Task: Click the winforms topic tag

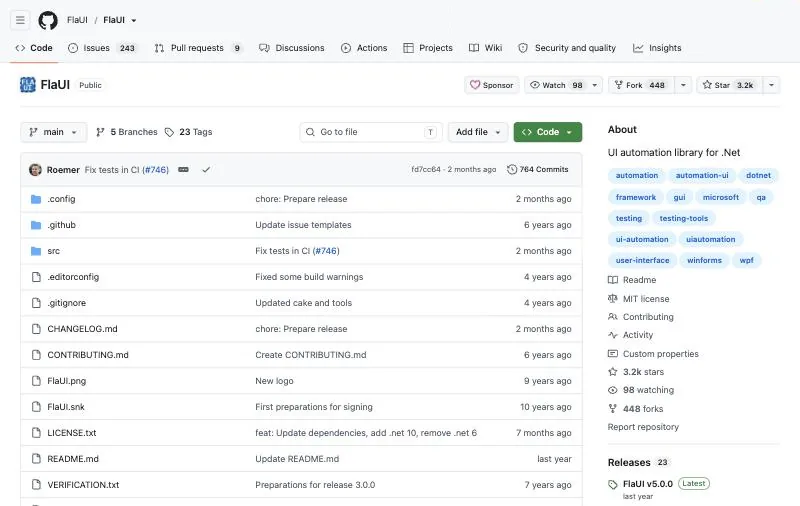Action: (704, 260)
